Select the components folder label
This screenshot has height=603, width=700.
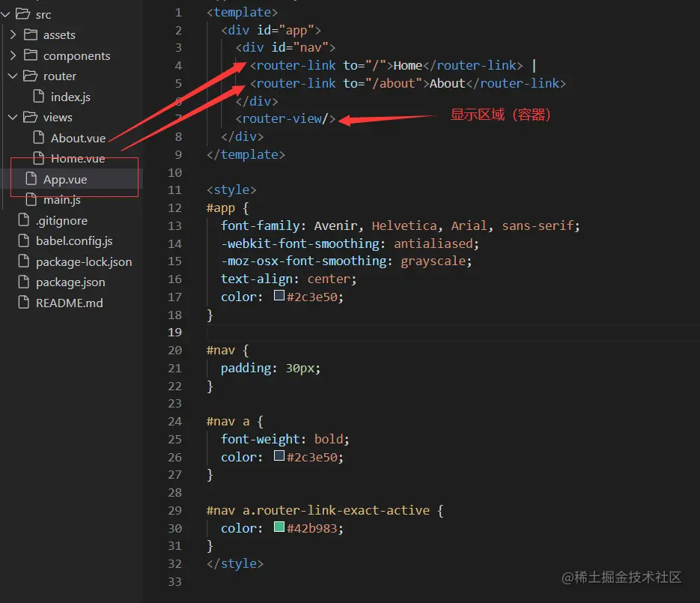pyautogui.click(x=77, y=56)
